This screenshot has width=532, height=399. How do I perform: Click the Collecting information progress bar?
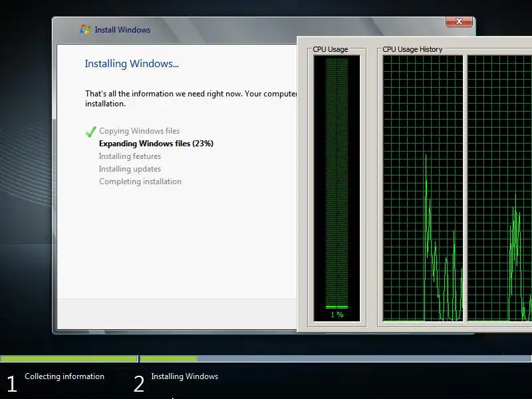pyautogui.click(x=69, y=358)
